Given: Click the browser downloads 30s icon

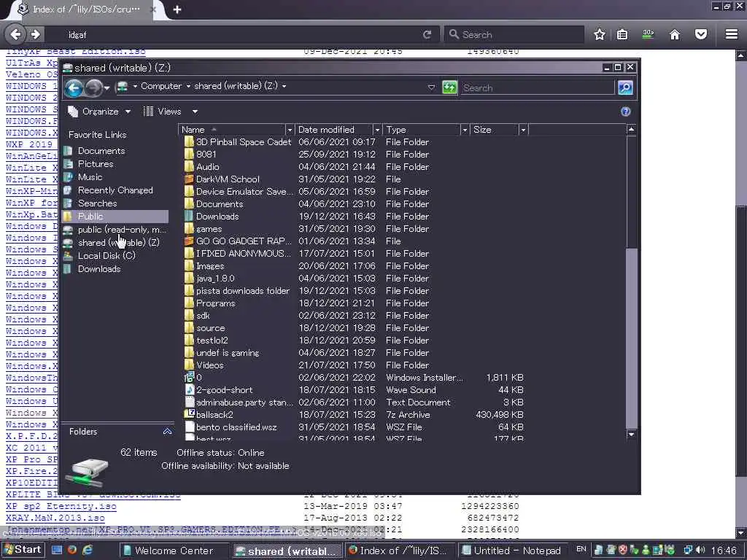Looking at the screenshot, I should [648, 34].
